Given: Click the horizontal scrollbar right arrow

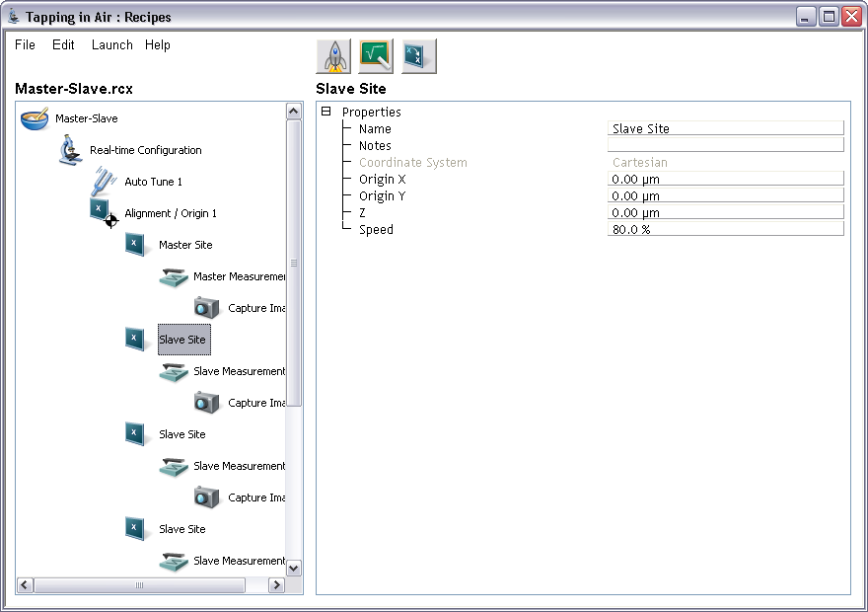Looking at the screenshot, I should pos(276,585).
